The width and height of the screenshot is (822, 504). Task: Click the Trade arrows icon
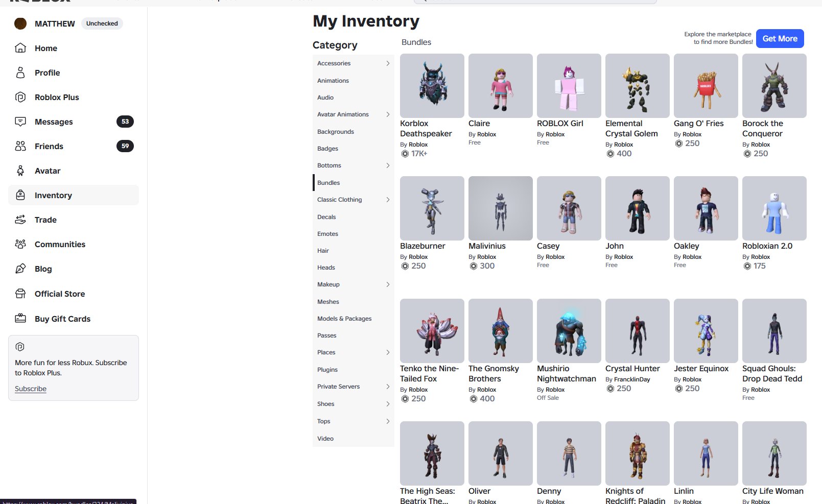click(20, 220)
